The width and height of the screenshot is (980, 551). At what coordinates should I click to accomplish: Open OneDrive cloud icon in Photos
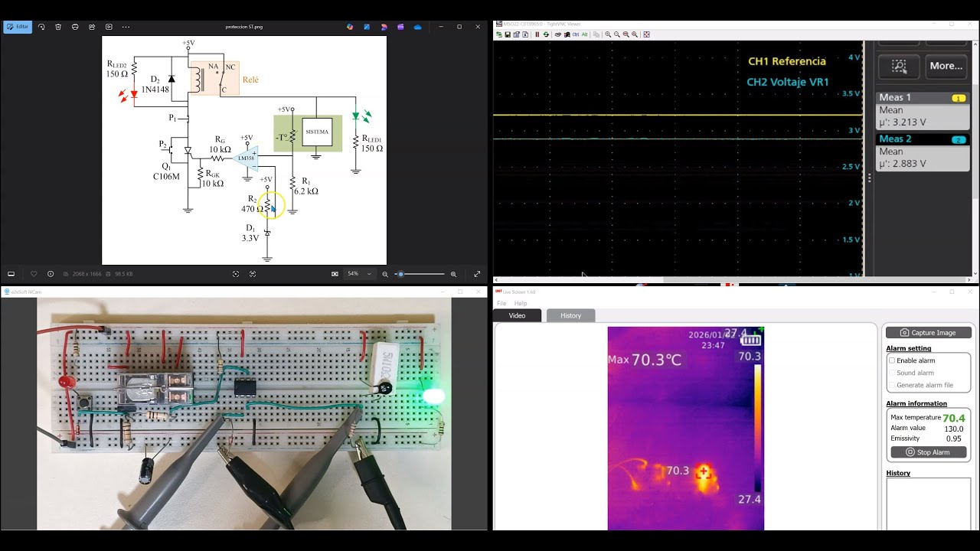click(x=417, y=27)
